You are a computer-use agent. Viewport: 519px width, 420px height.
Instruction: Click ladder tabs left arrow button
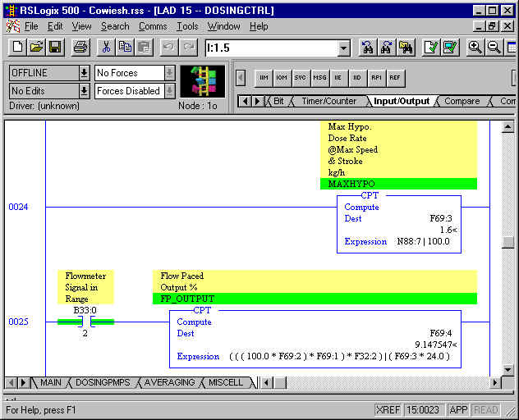point(11,383)
